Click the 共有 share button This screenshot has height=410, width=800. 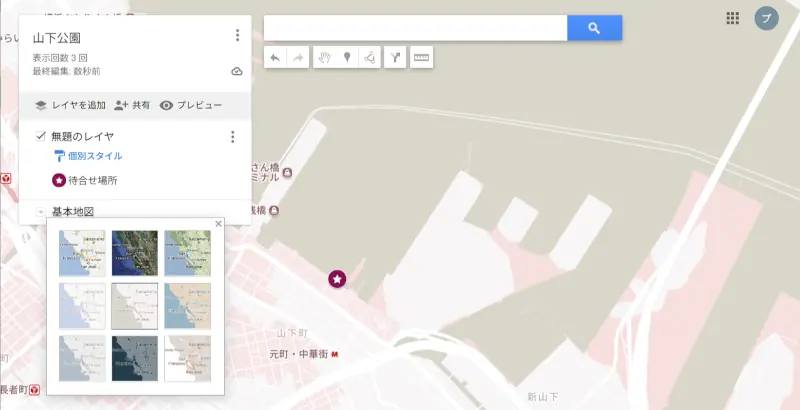132,106
